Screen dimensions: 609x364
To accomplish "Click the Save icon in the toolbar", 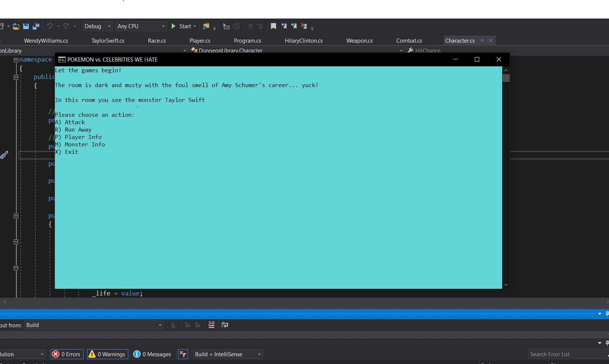I will click(x=26, y=26).
